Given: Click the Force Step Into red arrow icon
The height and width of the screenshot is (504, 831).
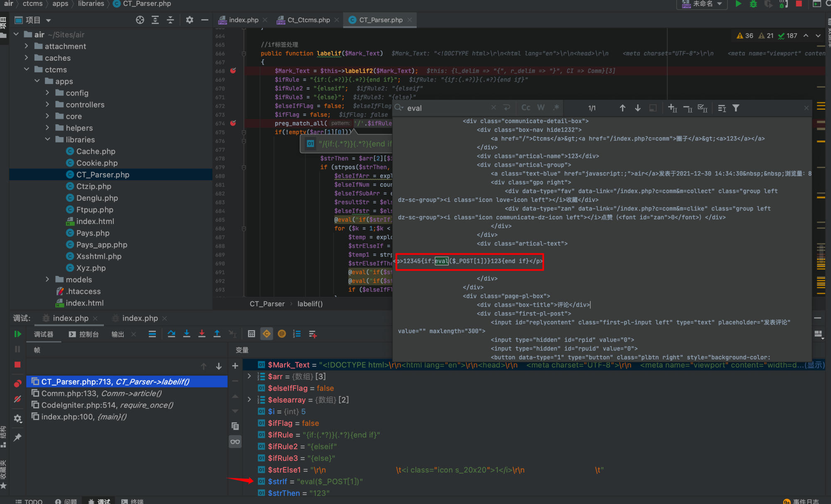Looking at the screenshot, I should [202, 334].
